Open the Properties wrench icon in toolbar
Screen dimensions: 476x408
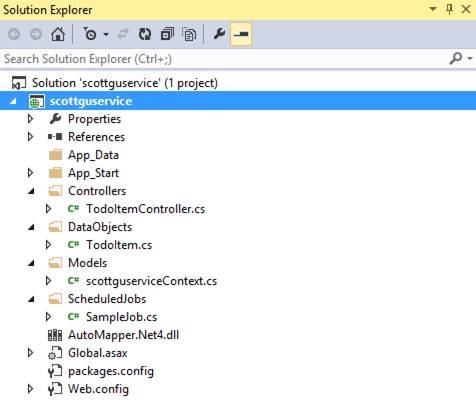[219, 34]
